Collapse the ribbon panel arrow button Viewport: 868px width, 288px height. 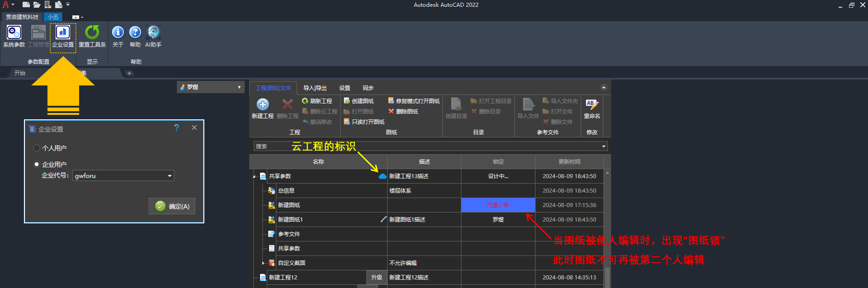pyautogui.click(x=604, y=88)
